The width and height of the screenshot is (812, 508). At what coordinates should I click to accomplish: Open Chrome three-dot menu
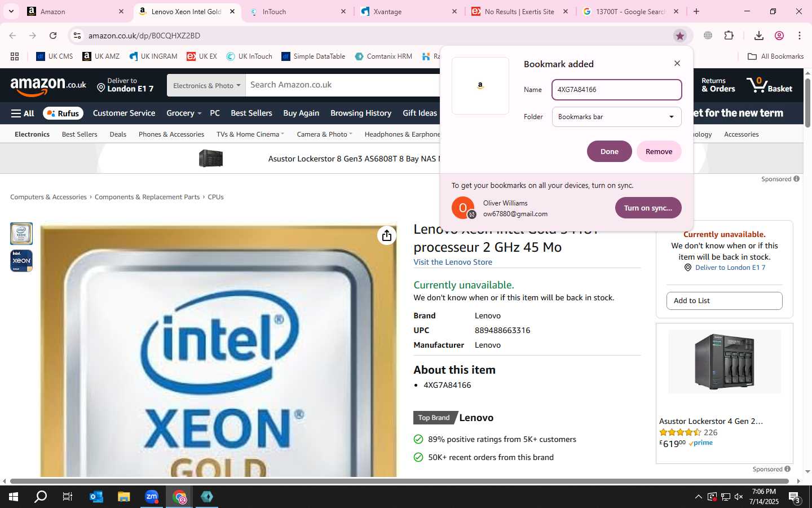(x=800, y=36)
